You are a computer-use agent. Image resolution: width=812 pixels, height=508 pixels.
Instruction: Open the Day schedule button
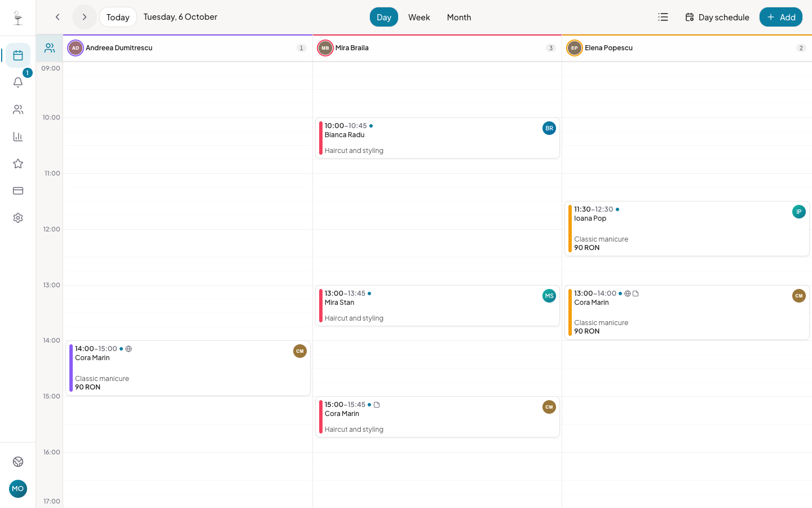[x=717, y=17]
